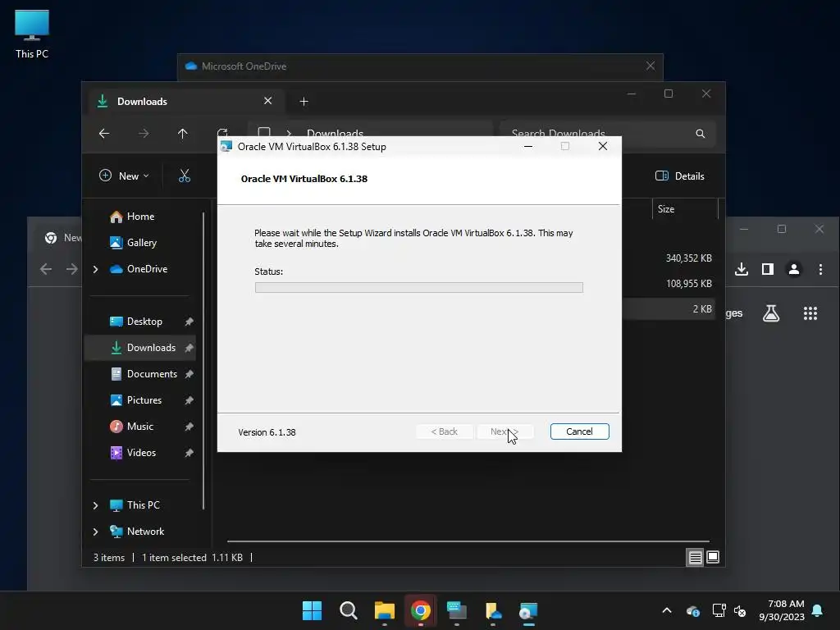Select the highlighted 2 KB file row
Screen dimensions: 840x630
(x=669, y=308)
